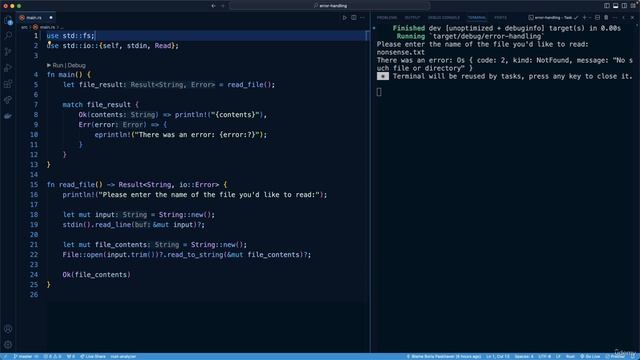
Task: Switch to the Problems tab
Action: (387, 18)
